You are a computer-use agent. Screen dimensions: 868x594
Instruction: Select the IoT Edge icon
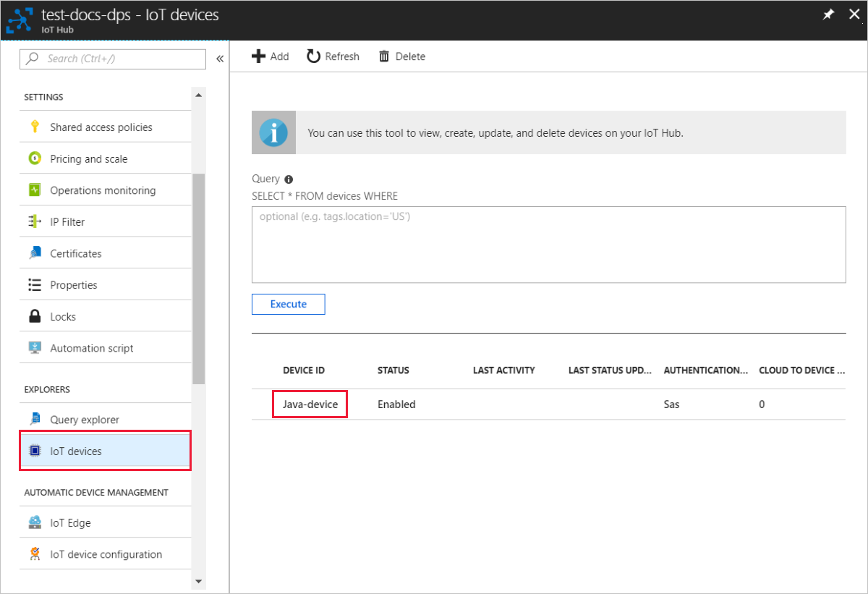35,522
